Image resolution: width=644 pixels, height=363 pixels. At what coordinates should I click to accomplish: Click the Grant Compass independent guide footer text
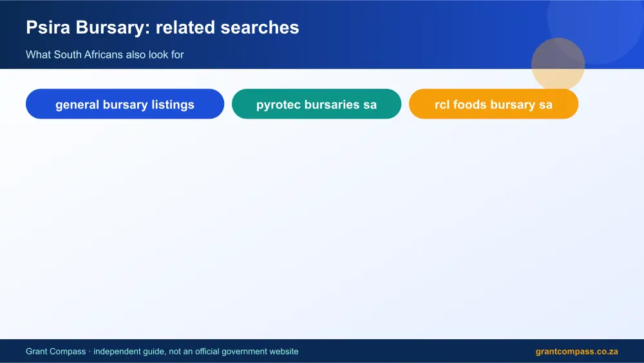[162, 351]
